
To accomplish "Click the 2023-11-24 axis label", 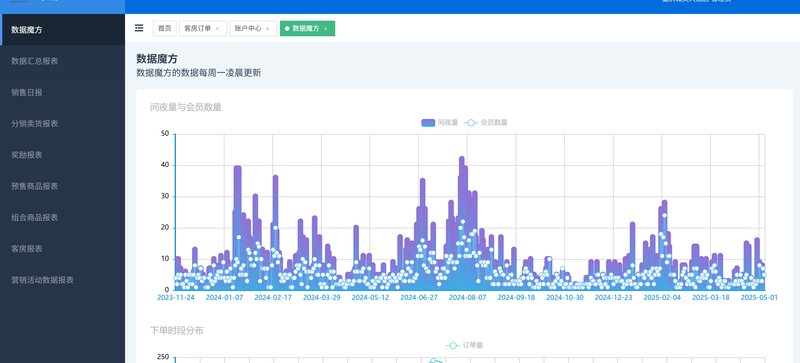I will click(x=176, y=298).
